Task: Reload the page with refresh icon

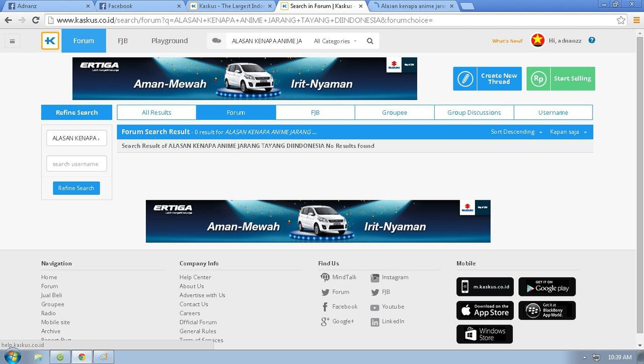Action: pos(35,20)
